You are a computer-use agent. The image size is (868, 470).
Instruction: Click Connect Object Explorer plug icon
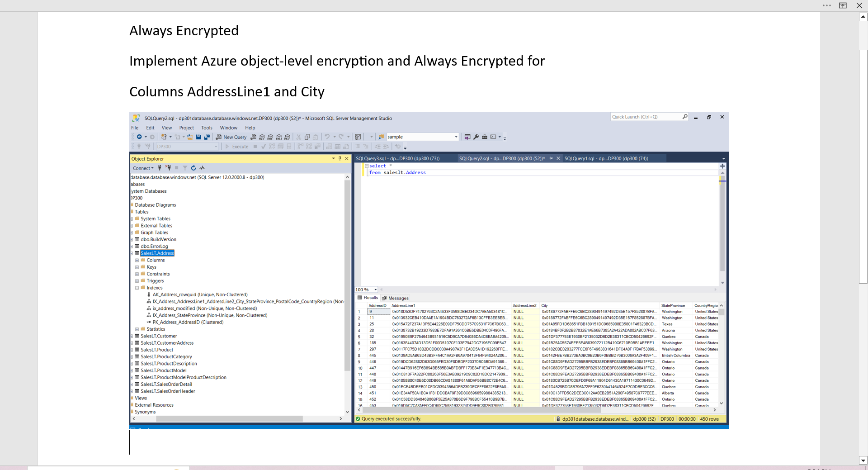160,168
